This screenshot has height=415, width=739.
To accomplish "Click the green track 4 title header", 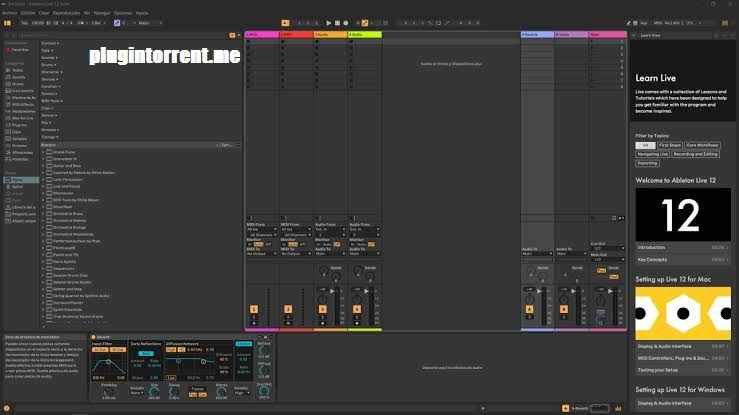I will (x=365, y=35).
